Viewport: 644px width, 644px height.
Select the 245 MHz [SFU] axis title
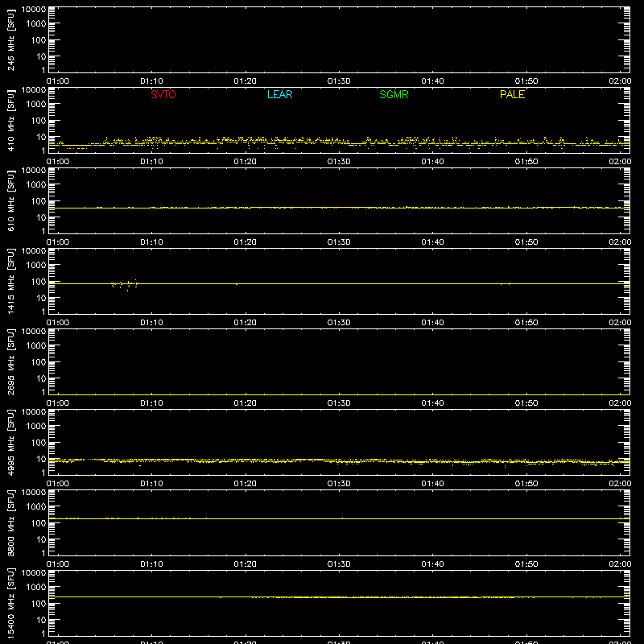click(x=10, y=39)
